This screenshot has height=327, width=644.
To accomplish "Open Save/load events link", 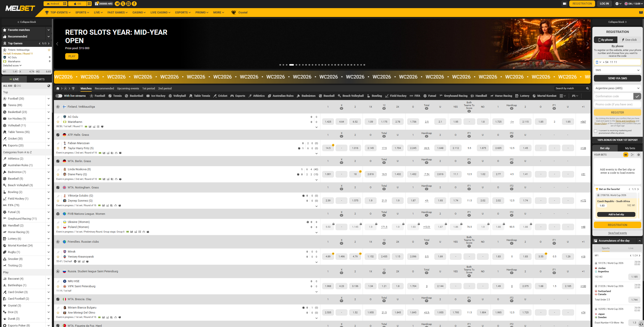I will click(617, 233).
